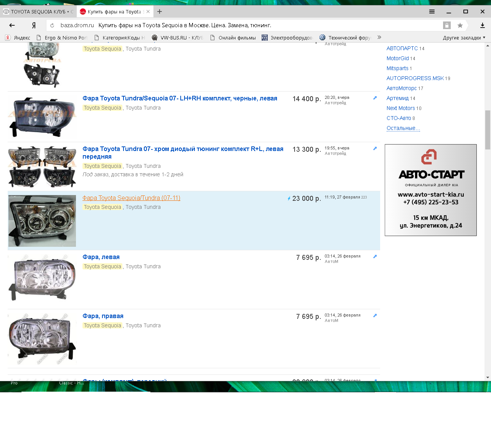Open the "Фара, левая" headlight thumbnail
The height and width of the screenshot is (448, 491).
point(42,278)
